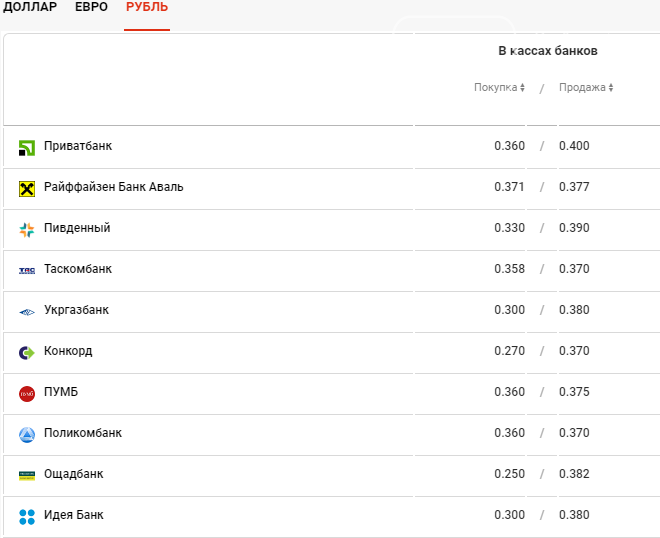
Task: Click the Укргазбанк logo icon
Action: (x=27, y=311)
